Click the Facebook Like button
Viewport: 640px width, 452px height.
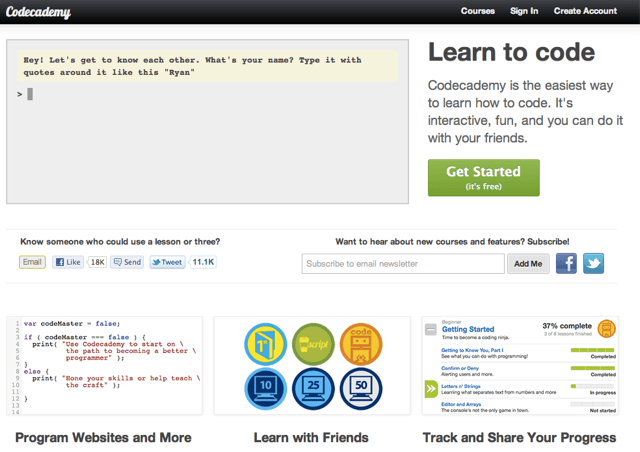[68, 262]
